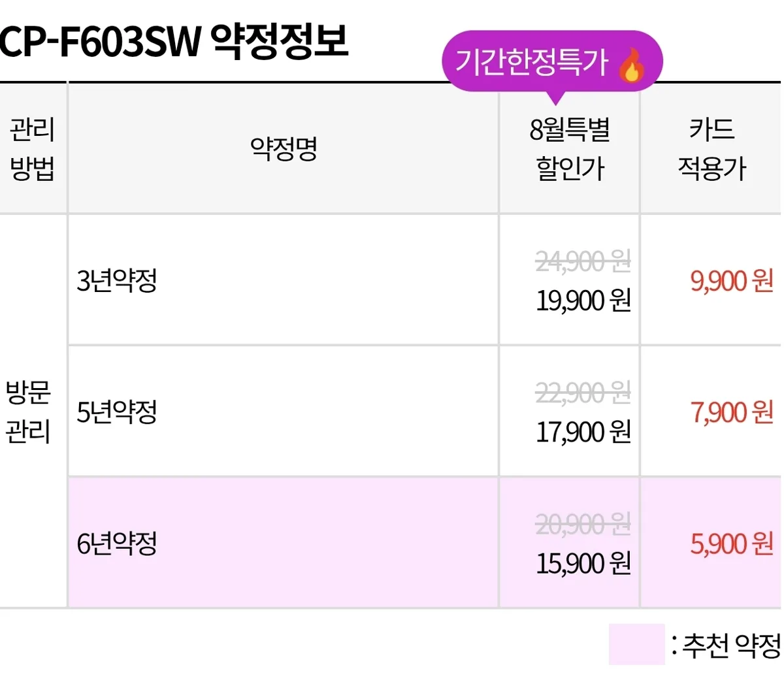Click the 약정명 column header

point(284,149)
